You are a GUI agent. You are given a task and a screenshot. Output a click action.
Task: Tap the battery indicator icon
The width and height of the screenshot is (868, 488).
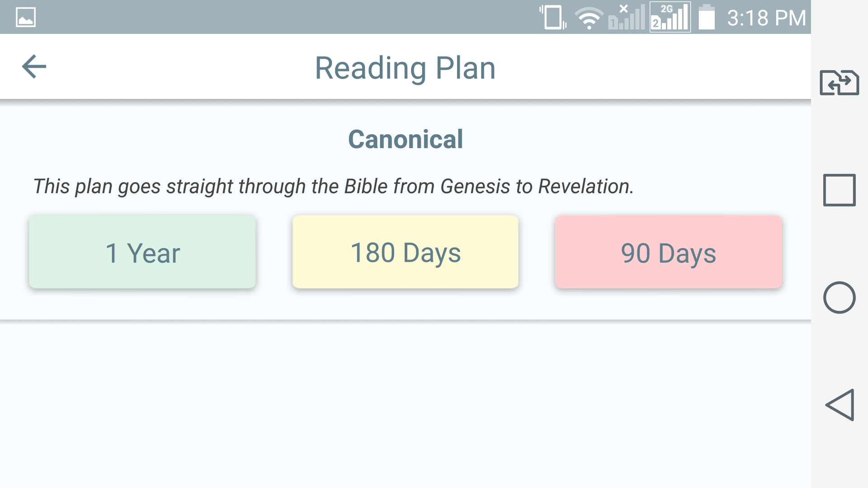(707, 18)
